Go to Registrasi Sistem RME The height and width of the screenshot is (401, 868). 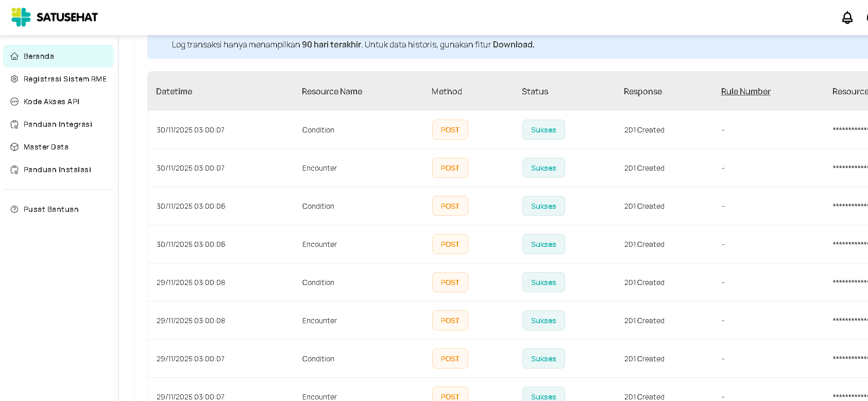click(58, 79)
